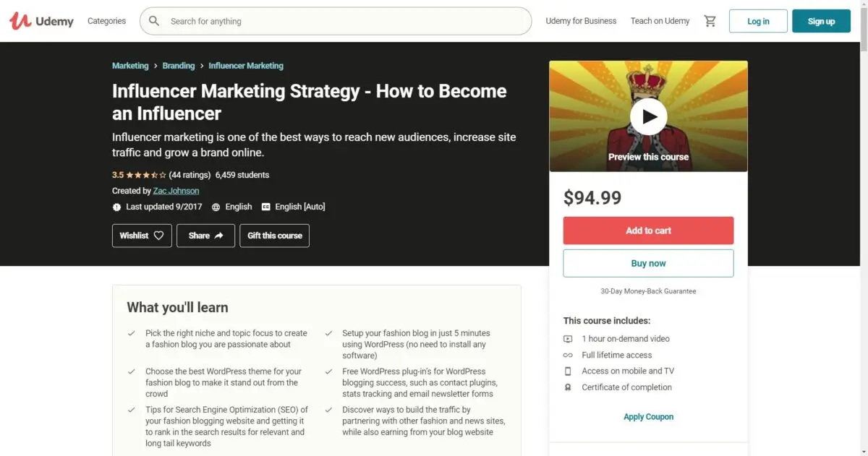Go to Influencer Marketing breadcrumb

click(x=246, y=66)
